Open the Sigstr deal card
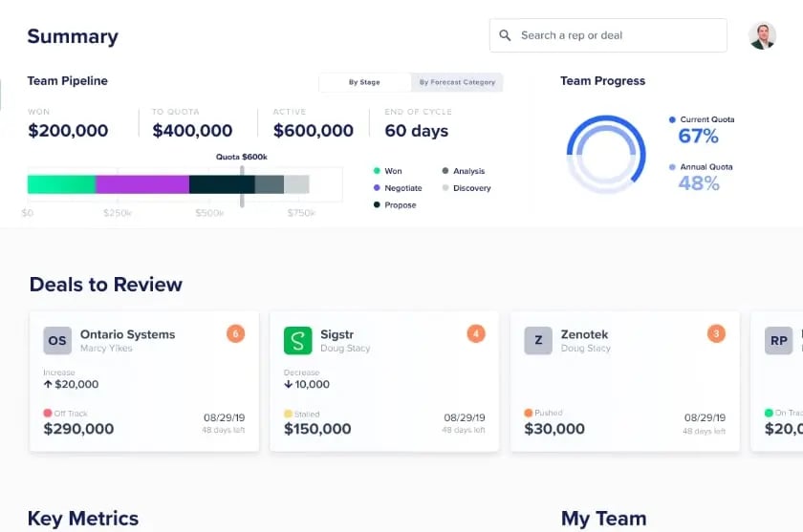803x532 pixels. click(384, 382)
